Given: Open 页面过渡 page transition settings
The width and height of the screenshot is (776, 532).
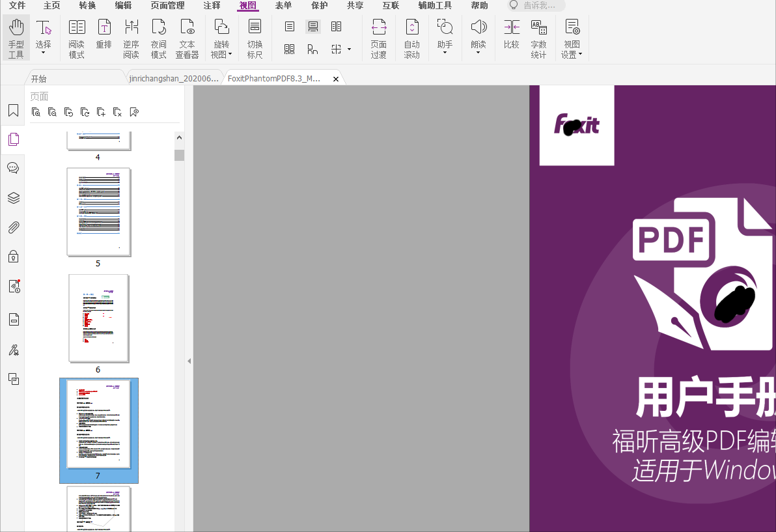Looking at the screenshot, I should coord(379,38).
